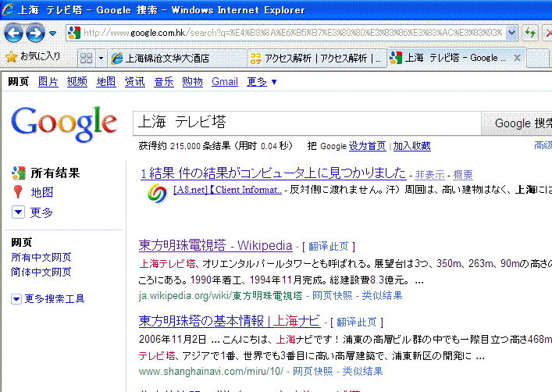The width and height of the screenshot is (552, 392).
Task: Open 地图 in top navigation bar
Action: [x=106, y=82]
